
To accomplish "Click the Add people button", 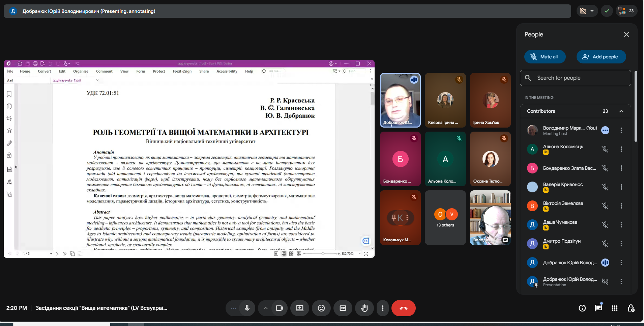I will coord(601,57).
